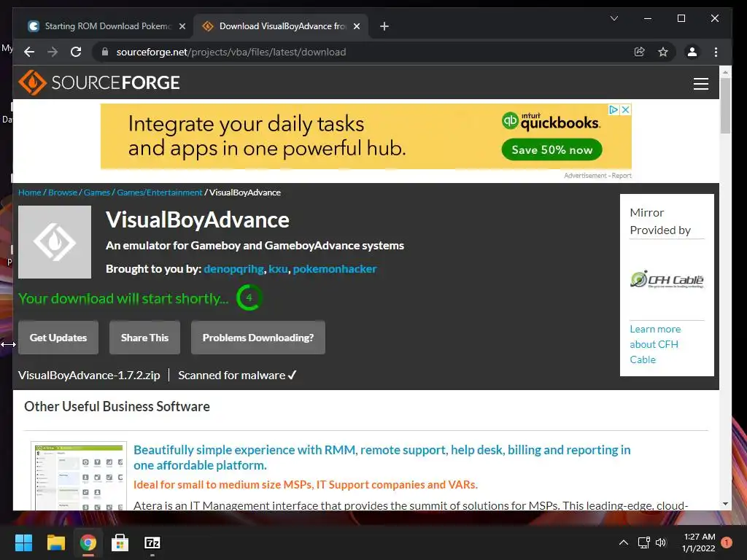Viewport: 747px width, 560px height.
Task: Click the Chrome back arrow
Action: (29, 52)
